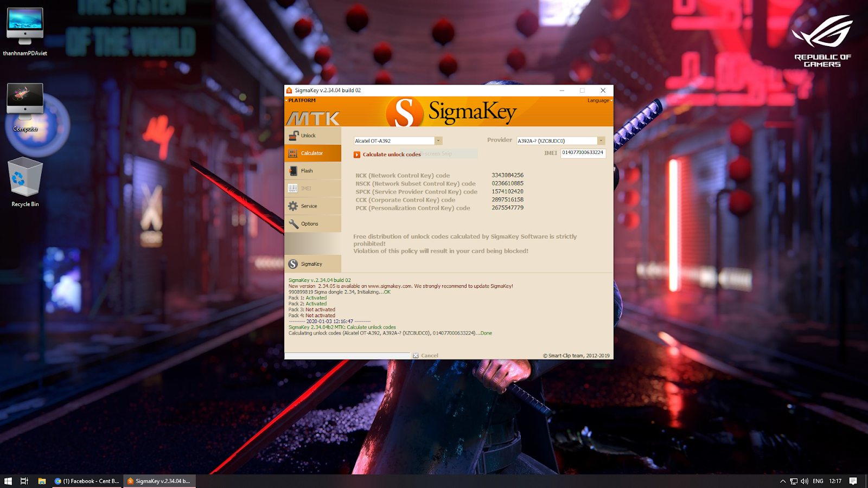Open the taskbar clock 12:17
Image resolution: width=868 pixels, height=488 pixels.
tap(835, 481)
